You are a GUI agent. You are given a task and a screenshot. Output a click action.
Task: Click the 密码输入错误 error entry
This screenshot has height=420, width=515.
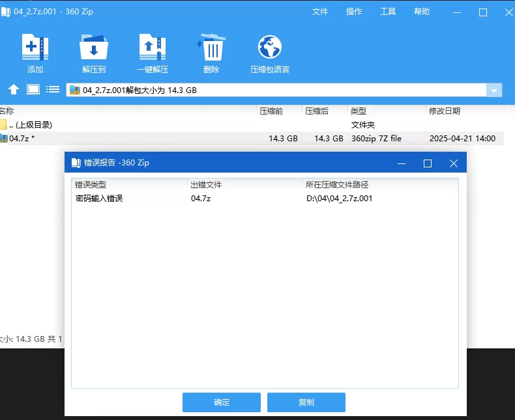(99, 199)
